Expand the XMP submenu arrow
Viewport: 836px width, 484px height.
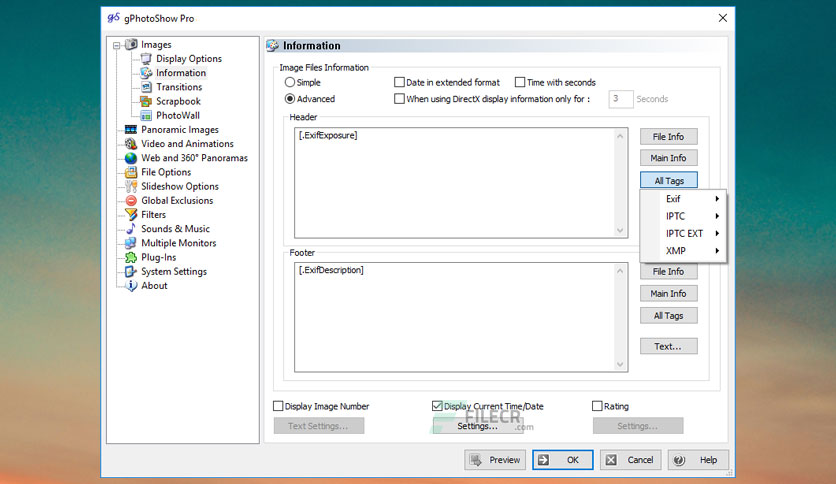click(x=717, y=251)
